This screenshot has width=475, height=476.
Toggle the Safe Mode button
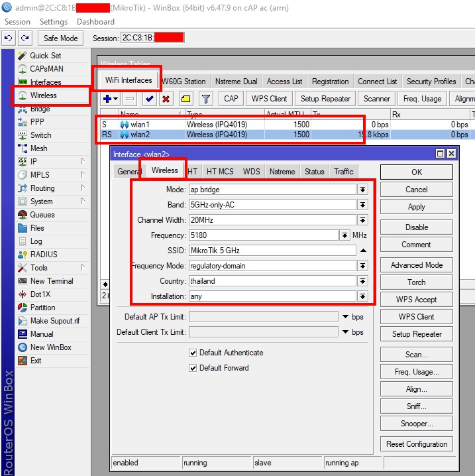(60, 38)
